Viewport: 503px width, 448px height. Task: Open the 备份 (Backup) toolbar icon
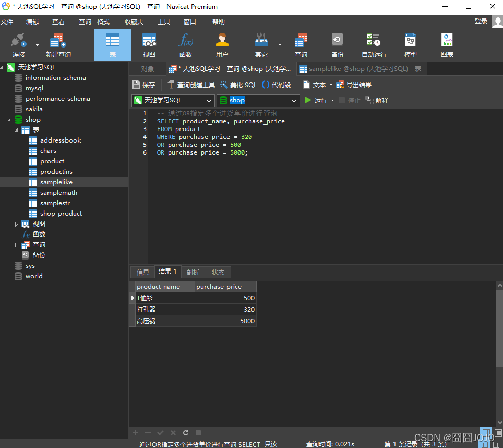[337, 45]
